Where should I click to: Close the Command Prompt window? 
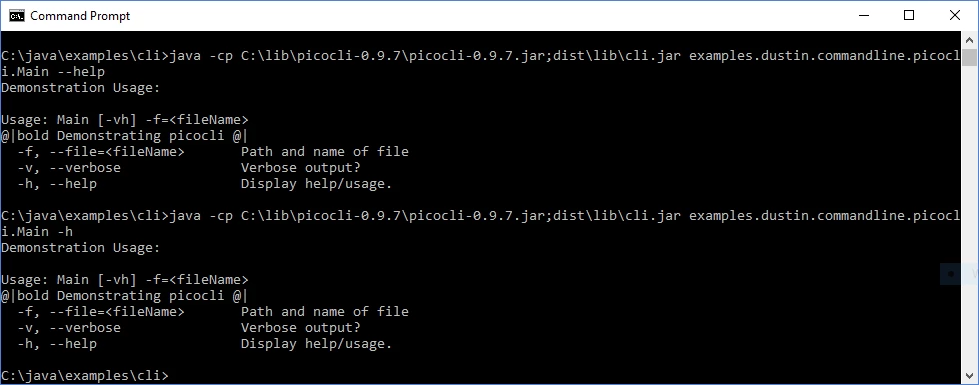point(955,16)
